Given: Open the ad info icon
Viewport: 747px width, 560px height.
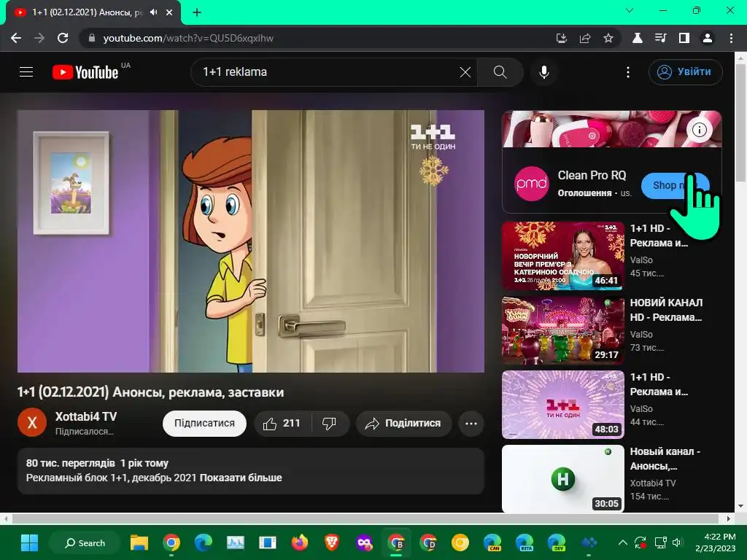Looking at the screenshot, I should pos(699,130).
